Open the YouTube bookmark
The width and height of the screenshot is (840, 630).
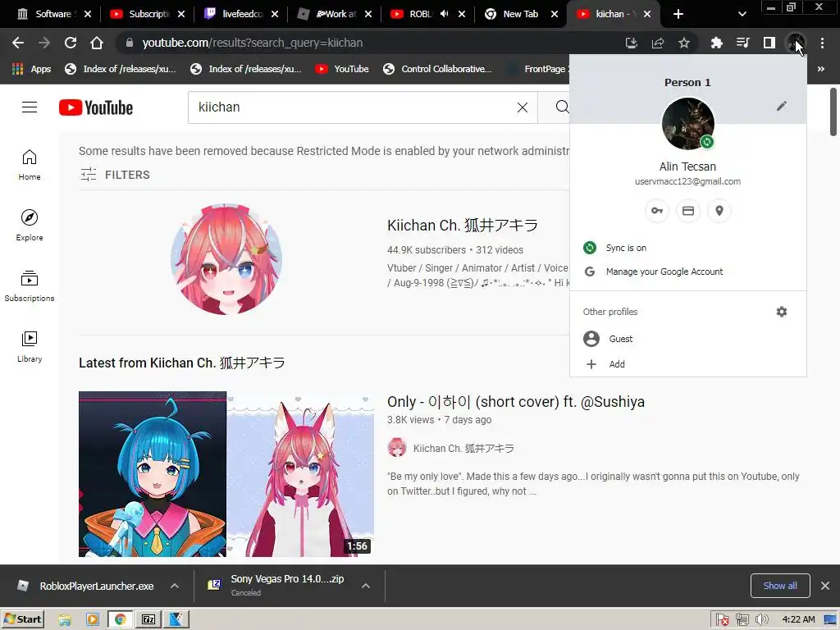(x=342, y=69)
